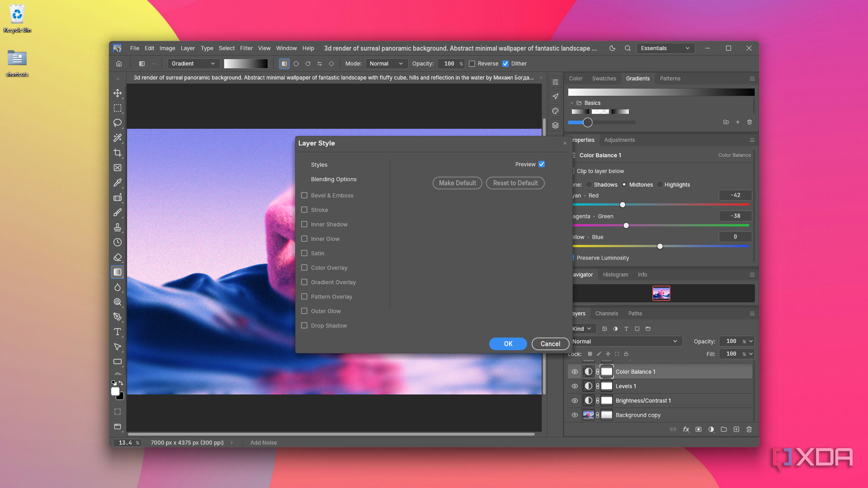Click the layer fx icon in Layers panel
The width and height of the screenshot is (868, 488).
(686, 429)
